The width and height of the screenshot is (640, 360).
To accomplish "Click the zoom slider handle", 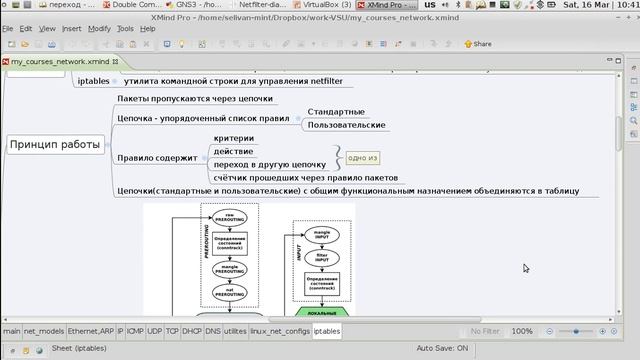I will 576,331.
